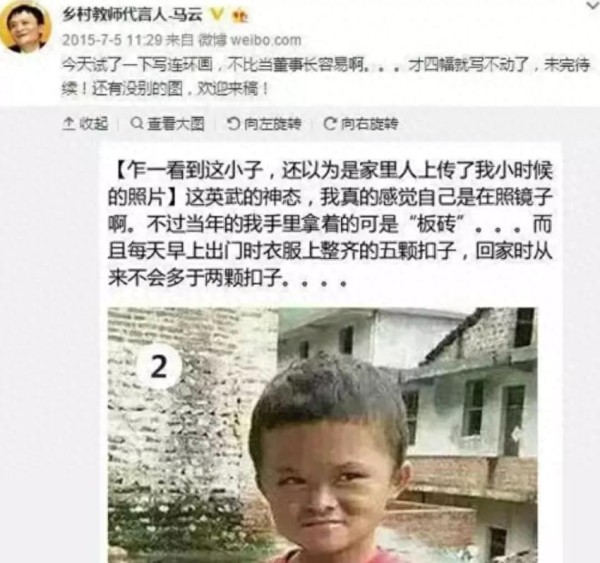Screen dimensions: 600x563
Task: Click the upward arrow icon beside 收起
Action: [x=68, y=124]
